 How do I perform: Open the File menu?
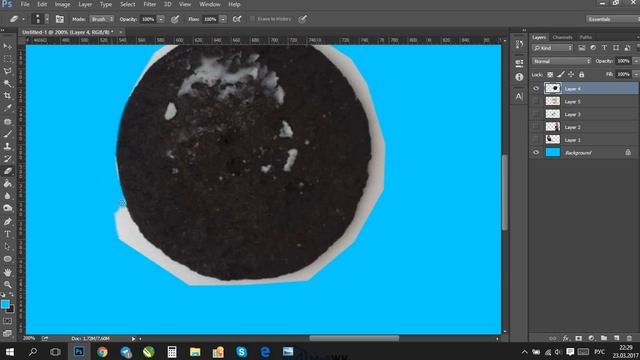click(x=25, y=4)
